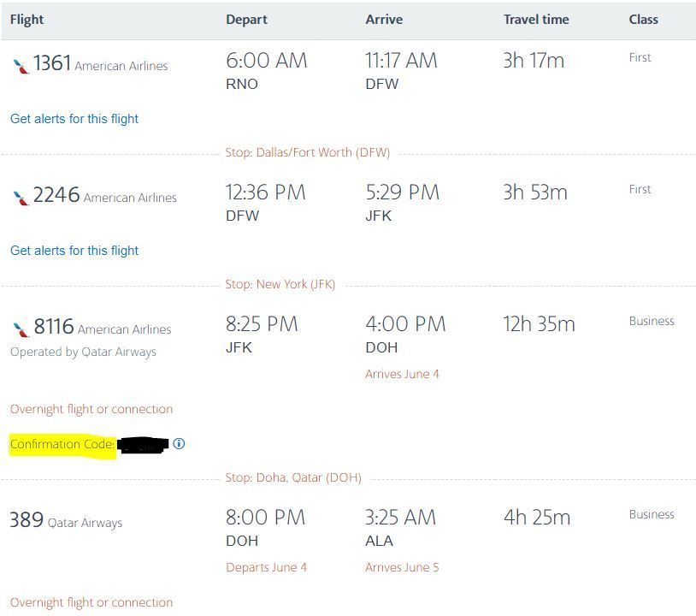Image resolution: width=696 pixels, height=616 pixels.
Task: Click the highlighted Confirmation Code label
Action: pos(62,445)
